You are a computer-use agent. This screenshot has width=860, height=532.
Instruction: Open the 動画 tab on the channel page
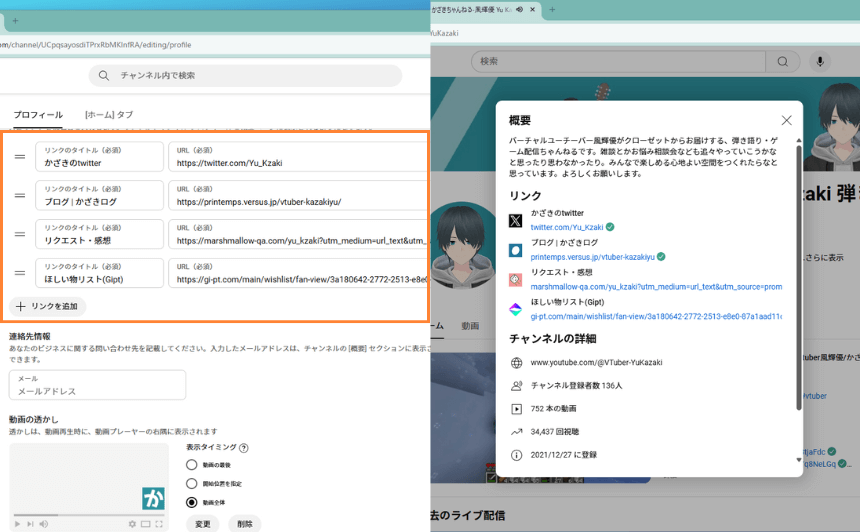(470, 326)
